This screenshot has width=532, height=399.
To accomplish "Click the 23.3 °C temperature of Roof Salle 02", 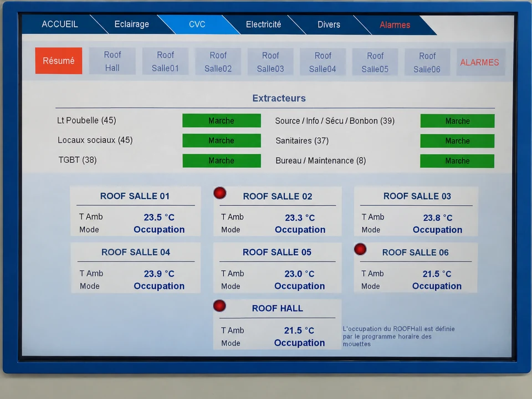I will coord(300,217).
